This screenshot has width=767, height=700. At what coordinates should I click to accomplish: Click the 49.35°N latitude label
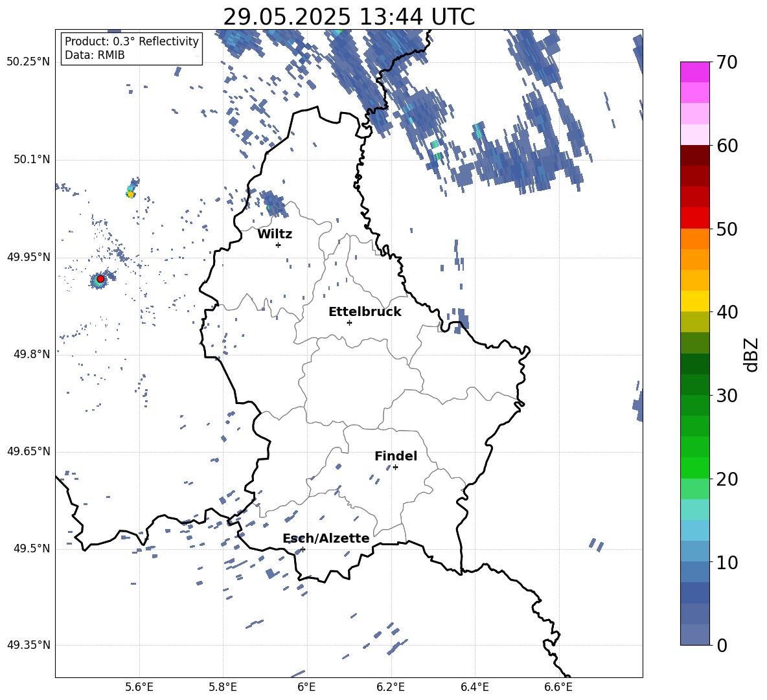click(29, 645)
